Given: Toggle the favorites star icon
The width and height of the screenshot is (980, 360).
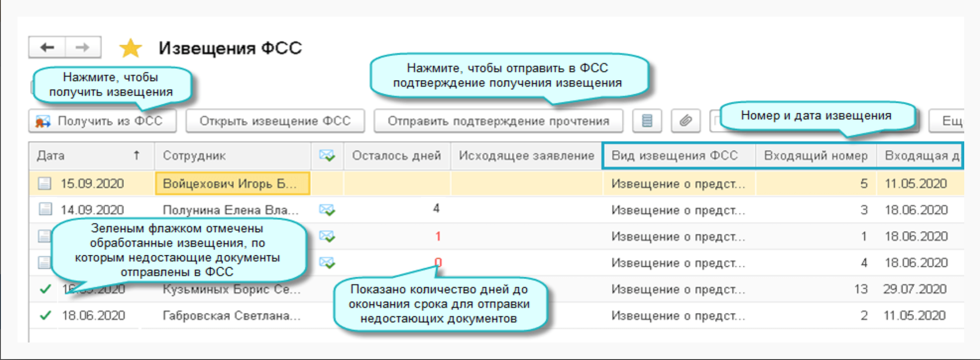Looking at the screenshot, I should coord(130,48).
